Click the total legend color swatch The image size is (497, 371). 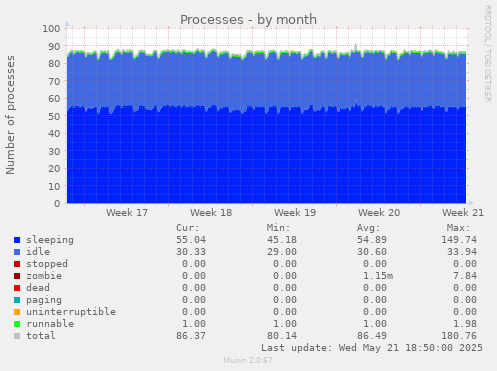17,336
